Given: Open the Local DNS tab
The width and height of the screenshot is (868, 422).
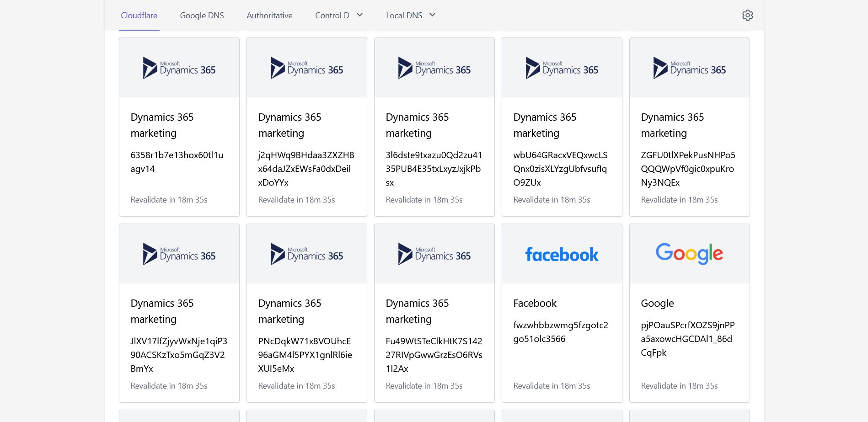Looking at the screenshot, I should [x=404, y=15].
